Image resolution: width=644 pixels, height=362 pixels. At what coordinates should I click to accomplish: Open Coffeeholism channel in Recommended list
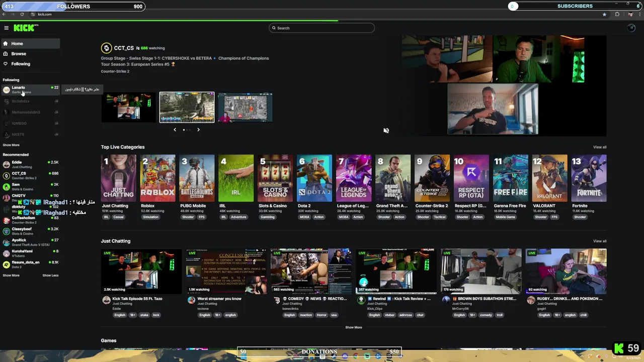click(31, 220)
